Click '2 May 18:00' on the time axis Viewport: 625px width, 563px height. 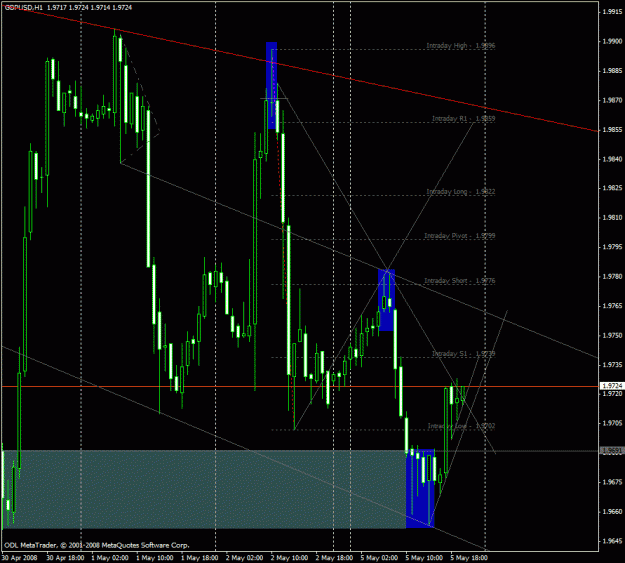coord(334,557)
